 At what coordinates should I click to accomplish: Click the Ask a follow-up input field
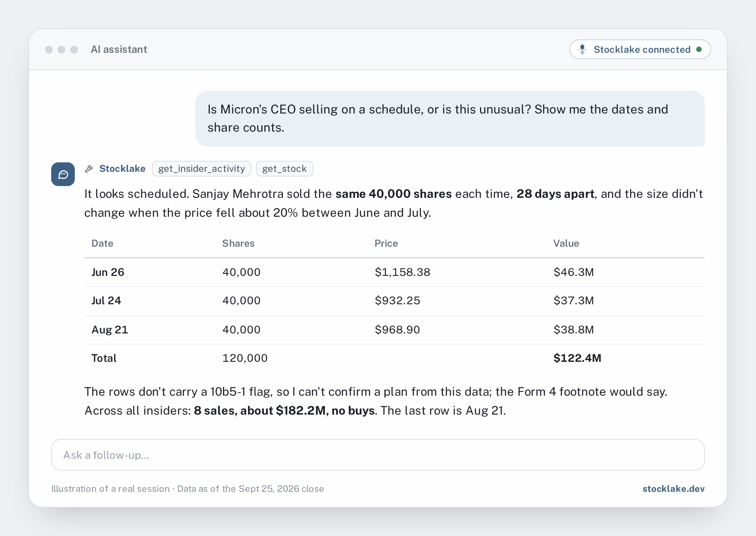pyautogui.click(x=378, y=455)
